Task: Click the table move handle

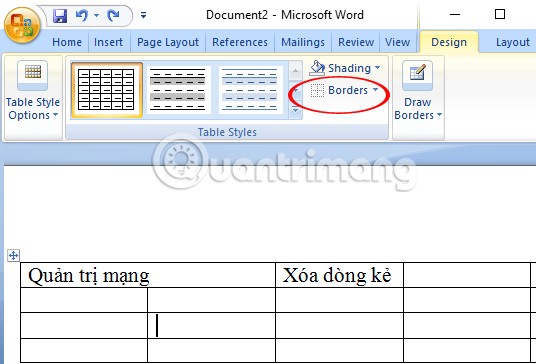Action: (13, 255)
